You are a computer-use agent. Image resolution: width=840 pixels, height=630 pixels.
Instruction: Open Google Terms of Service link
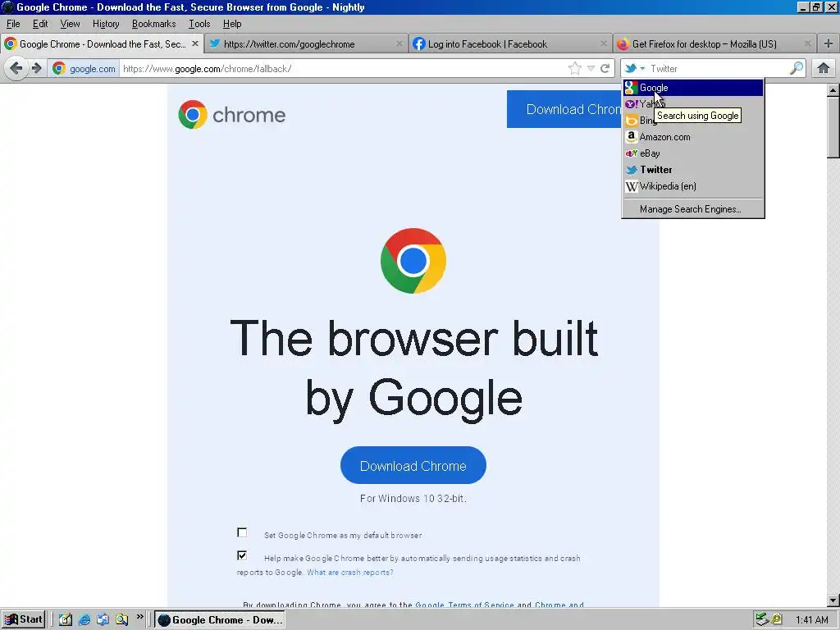coord(464,605)
